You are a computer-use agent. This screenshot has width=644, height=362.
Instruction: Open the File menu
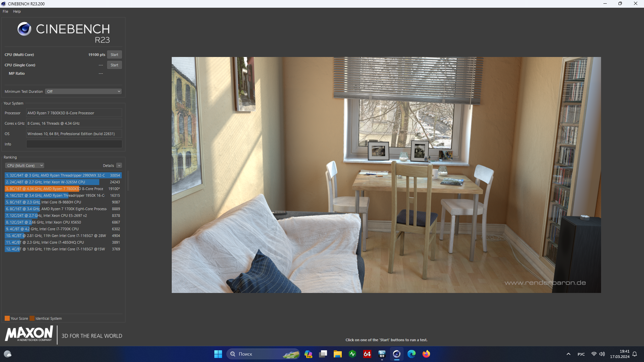pyautogui.click(x=5, y=11)
